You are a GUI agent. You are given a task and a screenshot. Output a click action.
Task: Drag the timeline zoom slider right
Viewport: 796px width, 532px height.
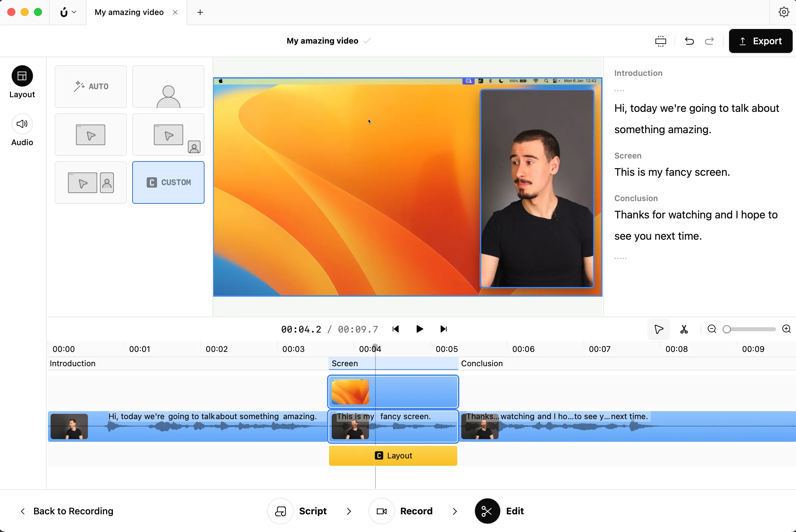726,328
